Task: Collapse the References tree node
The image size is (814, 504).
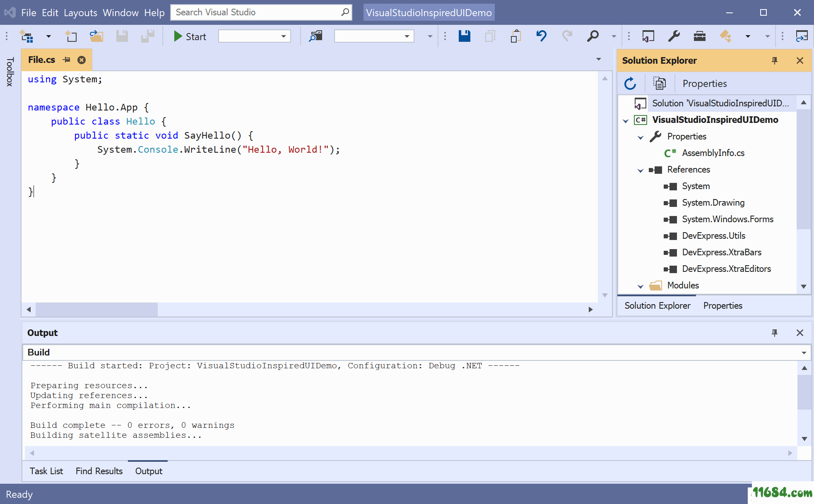Action: point(640,169)
